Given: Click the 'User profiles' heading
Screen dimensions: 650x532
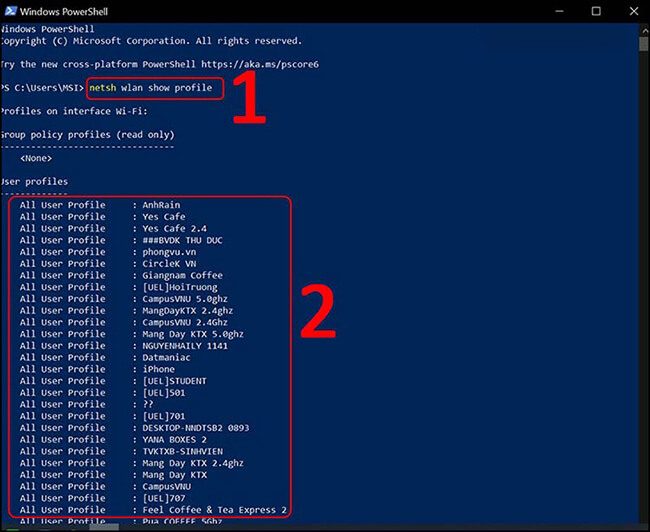Looking at the screenshot, I should [x=34, y=182].
